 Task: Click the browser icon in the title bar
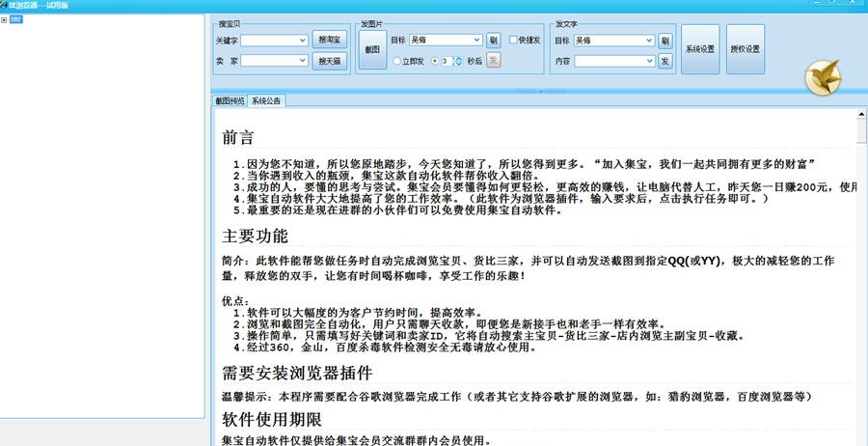pyautogui.click(x=5, y=5)
